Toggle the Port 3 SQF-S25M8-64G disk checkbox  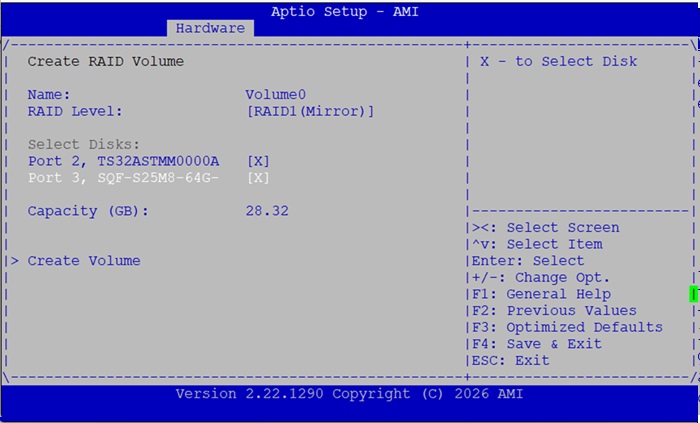point(258,178)
